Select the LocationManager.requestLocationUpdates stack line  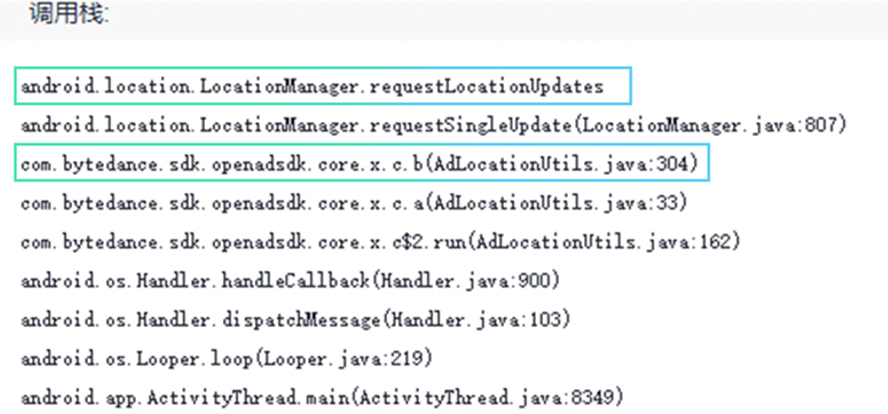click(x=313, y=87)
